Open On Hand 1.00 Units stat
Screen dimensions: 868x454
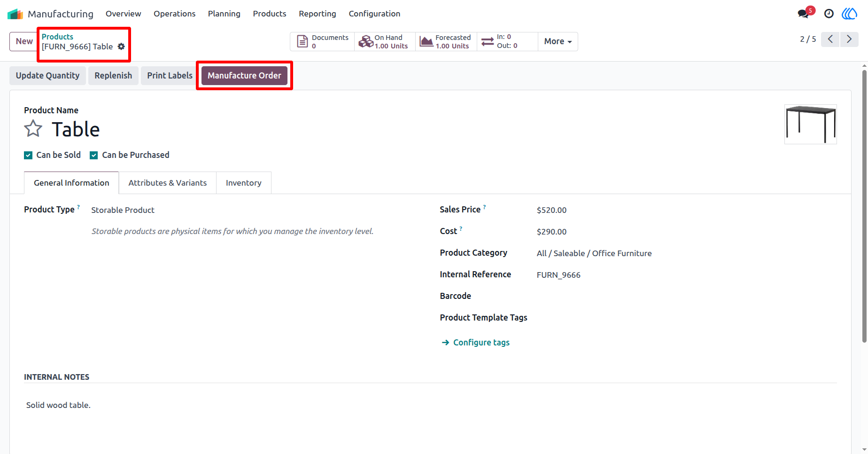tap(385, 41)
